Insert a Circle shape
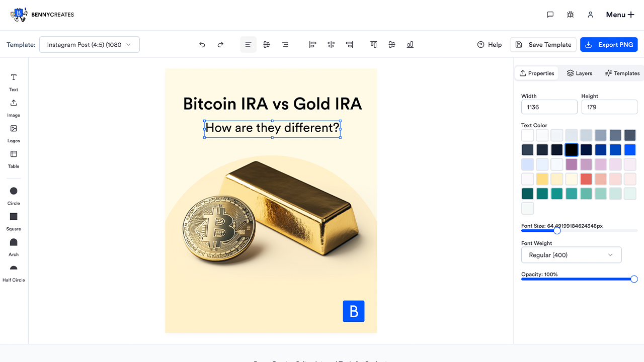 click(14, 195)
